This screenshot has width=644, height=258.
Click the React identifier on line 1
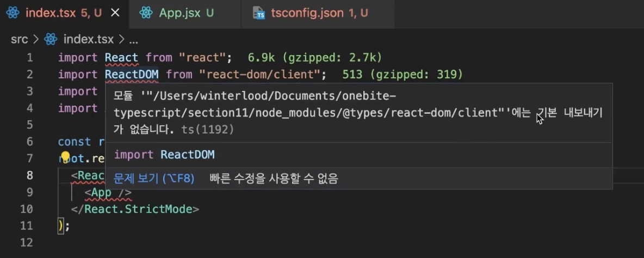122,58
